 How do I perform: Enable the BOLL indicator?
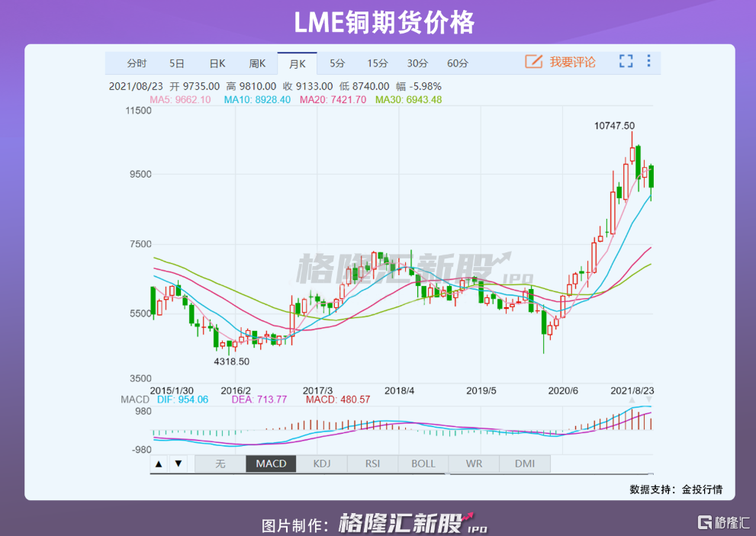pos(423,464)
